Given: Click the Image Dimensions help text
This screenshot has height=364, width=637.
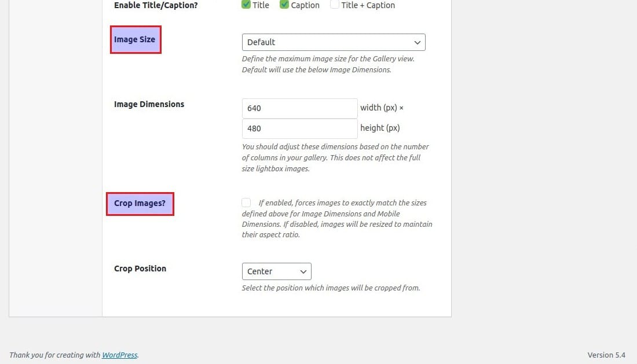Looking at the screenshot, I should [x=335, y=157].
